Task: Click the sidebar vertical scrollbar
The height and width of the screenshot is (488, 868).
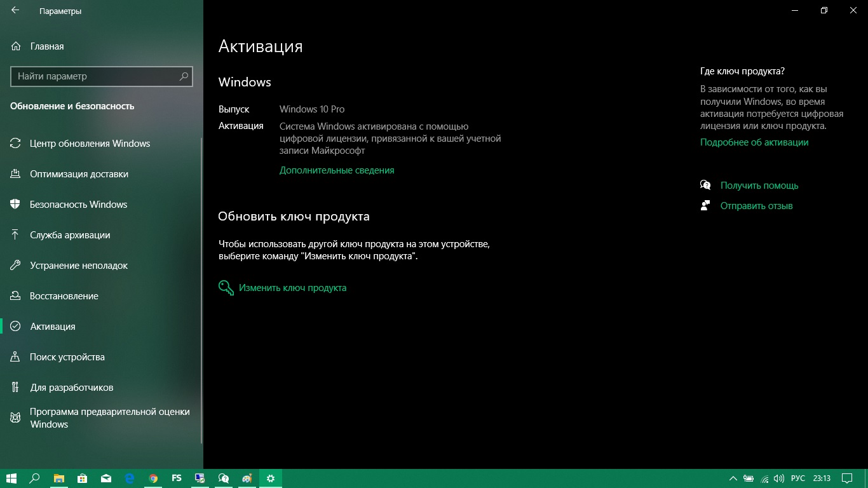Action: 201,289
